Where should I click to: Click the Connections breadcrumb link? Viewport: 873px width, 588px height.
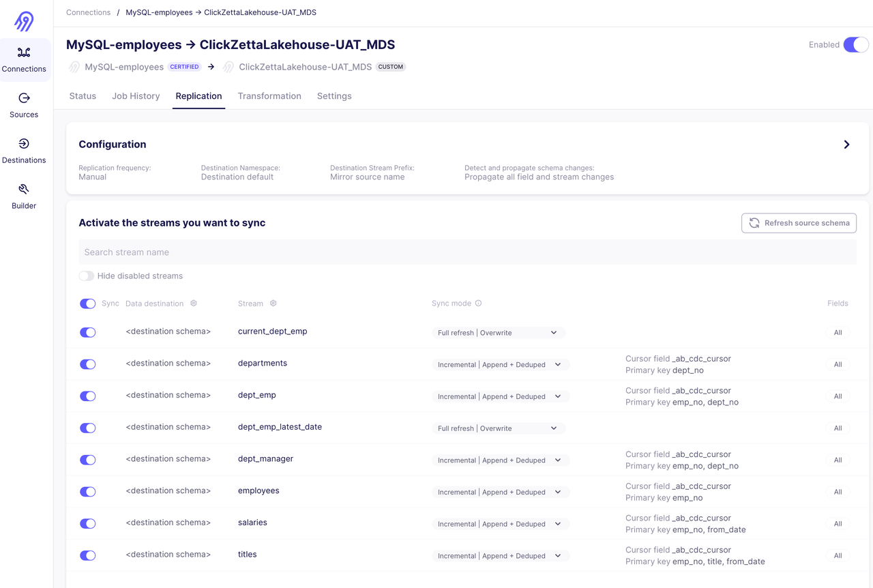click(x=88, y=12)
